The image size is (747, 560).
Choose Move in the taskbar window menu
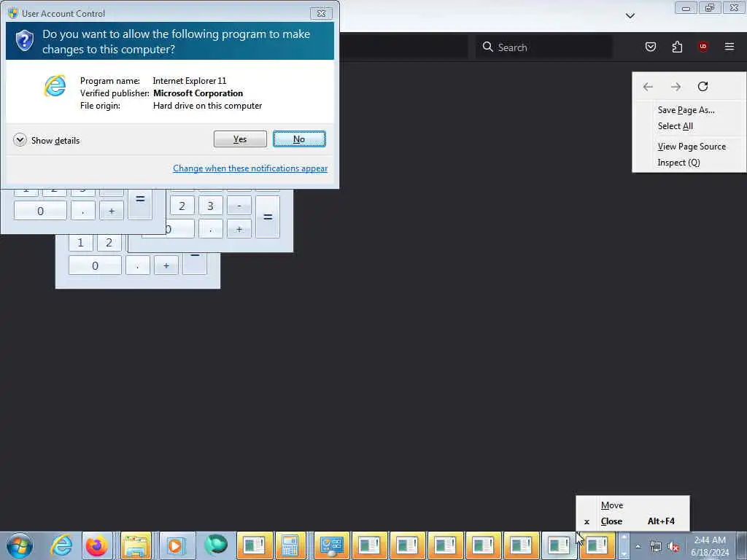(632, 505)
